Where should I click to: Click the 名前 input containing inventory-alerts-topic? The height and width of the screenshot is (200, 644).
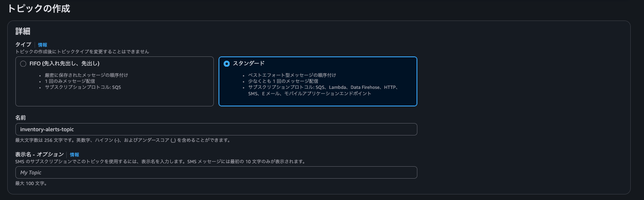(216, 129)
